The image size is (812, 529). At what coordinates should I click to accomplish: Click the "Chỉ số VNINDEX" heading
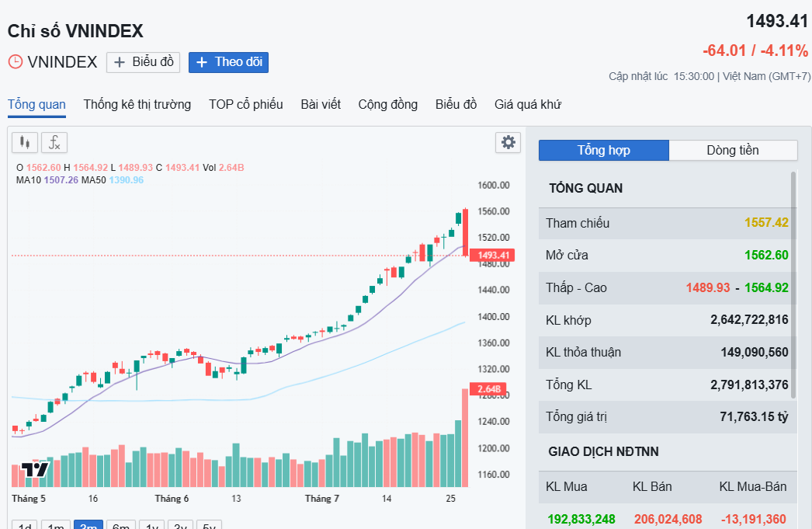point(75,31)
